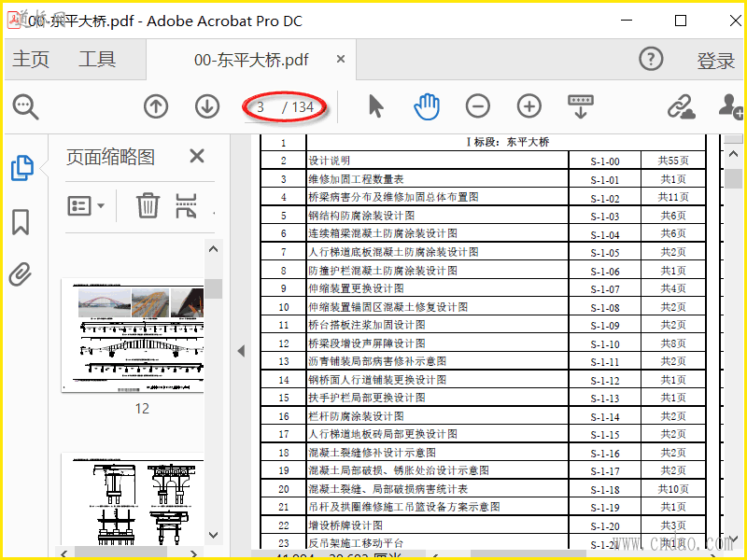Collapse the navigation pane with left triangle

coord(241,352)
